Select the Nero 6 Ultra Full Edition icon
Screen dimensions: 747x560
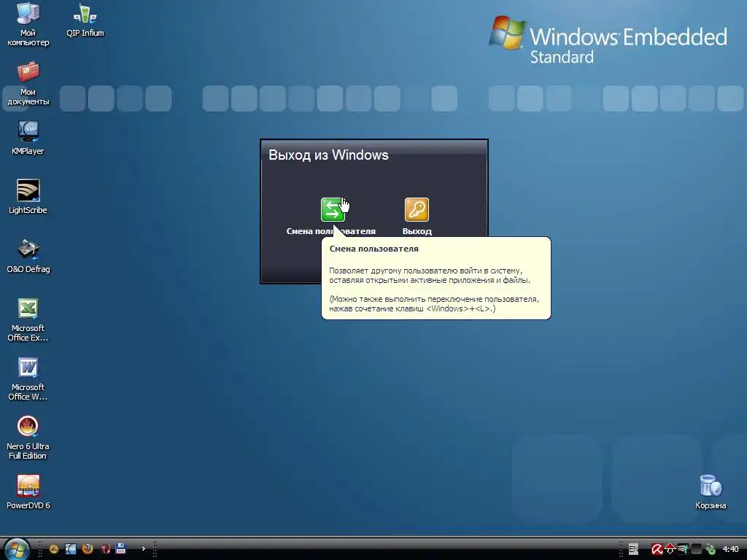[x=28, y=437]
